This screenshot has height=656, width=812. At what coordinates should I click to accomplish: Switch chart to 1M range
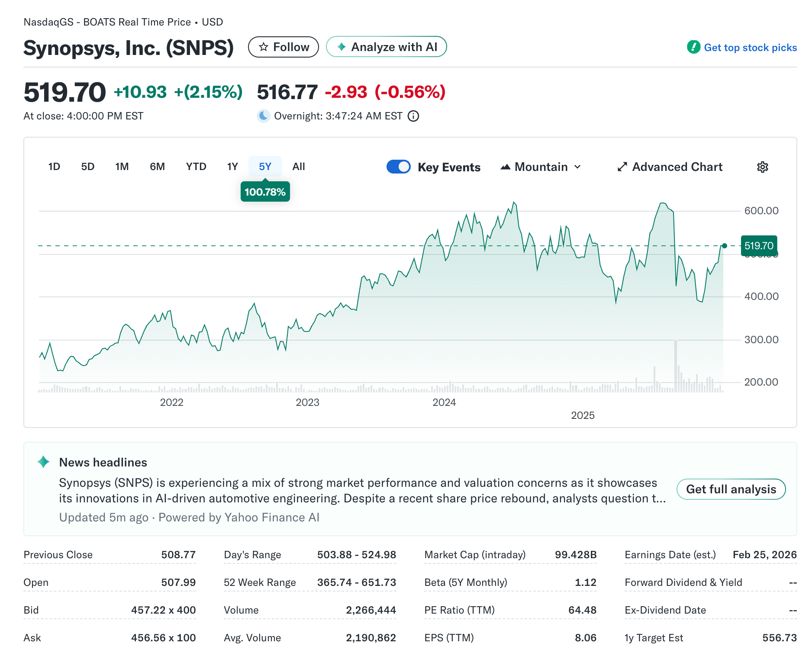(122, 167)
